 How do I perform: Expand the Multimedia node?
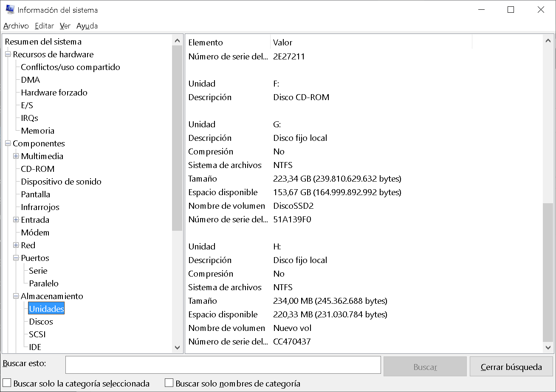point(16,156)
